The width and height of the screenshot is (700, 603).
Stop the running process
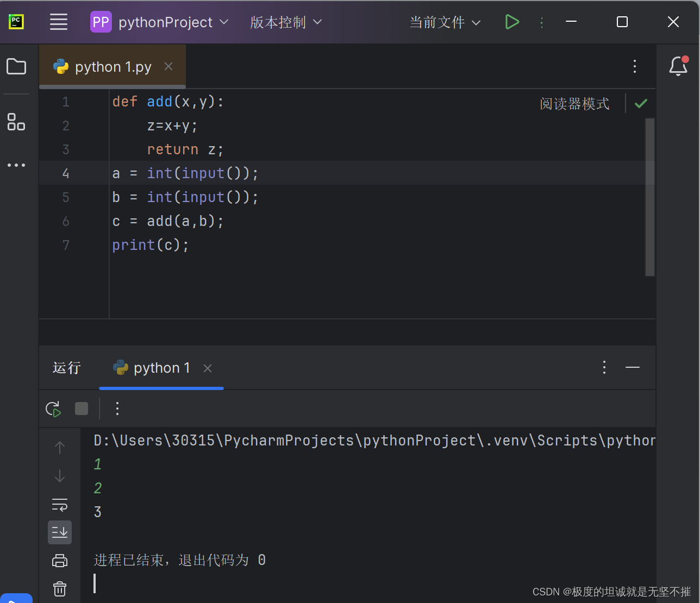pos(82,409)
